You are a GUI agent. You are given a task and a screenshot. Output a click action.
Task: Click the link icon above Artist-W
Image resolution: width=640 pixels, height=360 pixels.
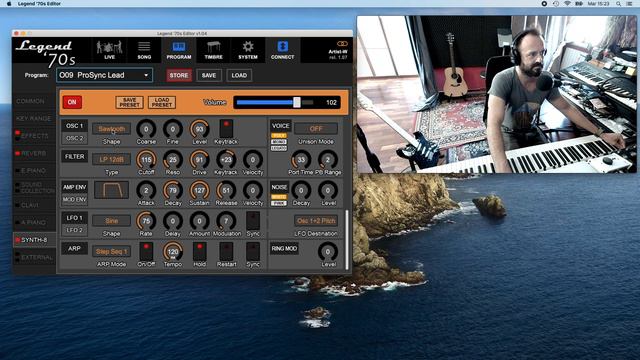tap(342, 44)
